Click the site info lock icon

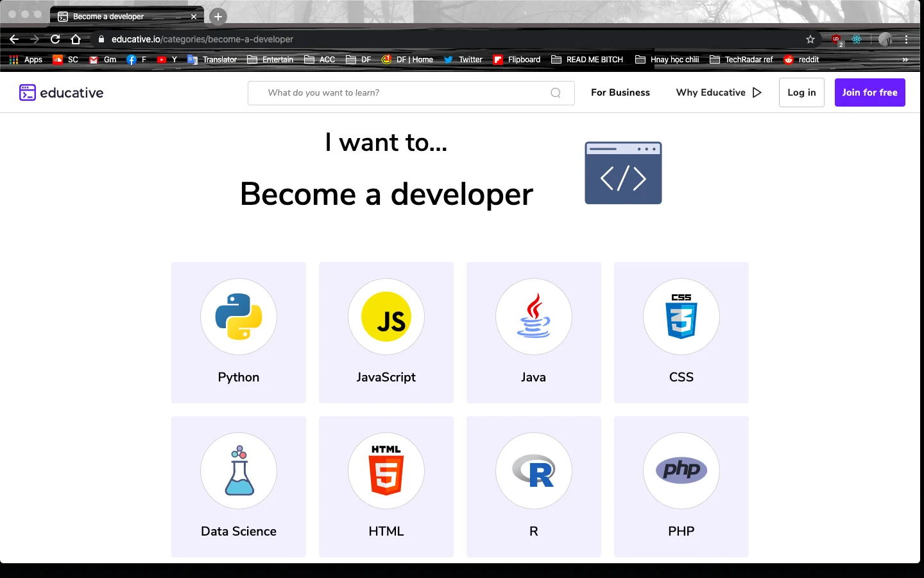pyautogui.click(x=101, y=39)
